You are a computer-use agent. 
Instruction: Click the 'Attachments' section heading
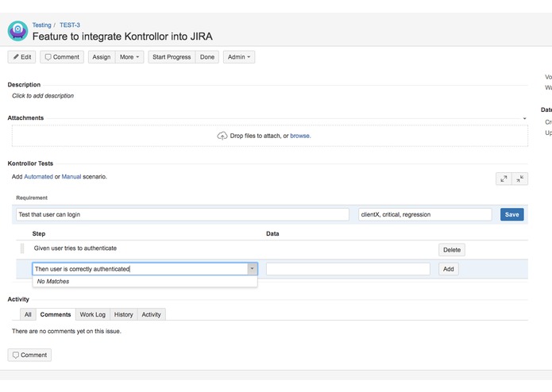[x=25, y=117]
